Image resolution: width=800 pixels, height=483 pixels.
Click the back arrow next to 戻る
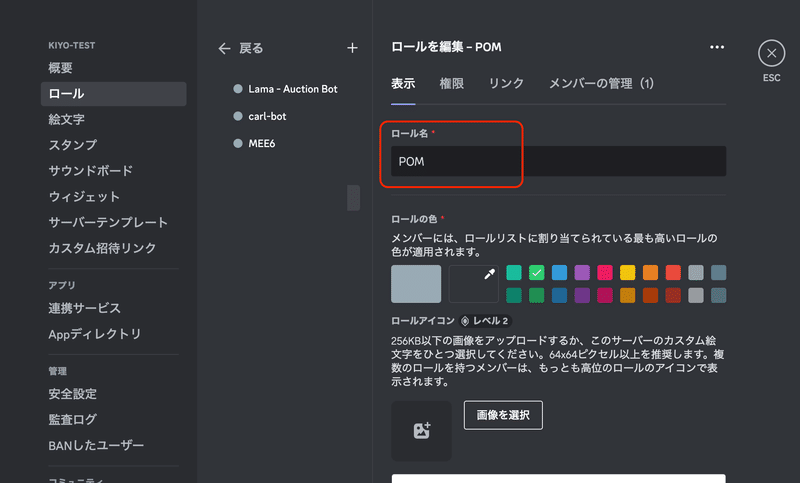point(224,48)
